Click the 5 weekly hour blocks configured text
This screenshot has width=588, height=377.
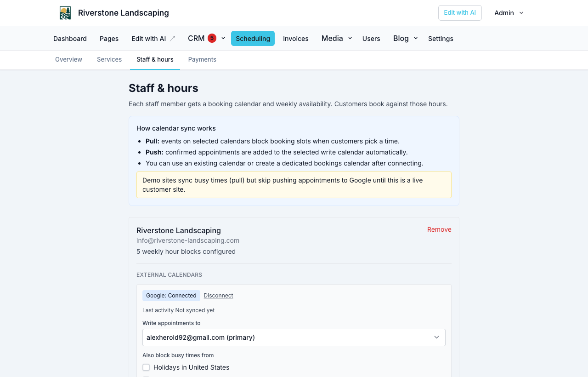coord(186,251)
